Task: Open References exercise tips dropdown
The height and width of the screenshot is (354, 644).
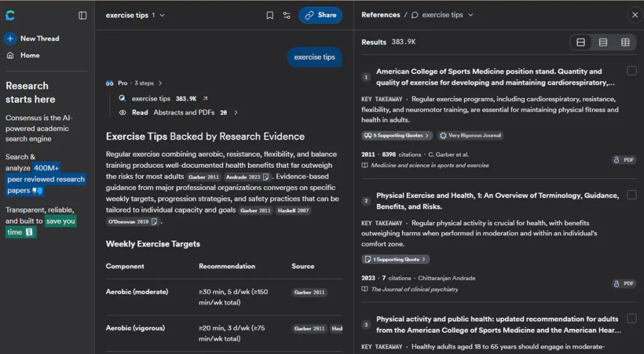Action: point(470,15)
